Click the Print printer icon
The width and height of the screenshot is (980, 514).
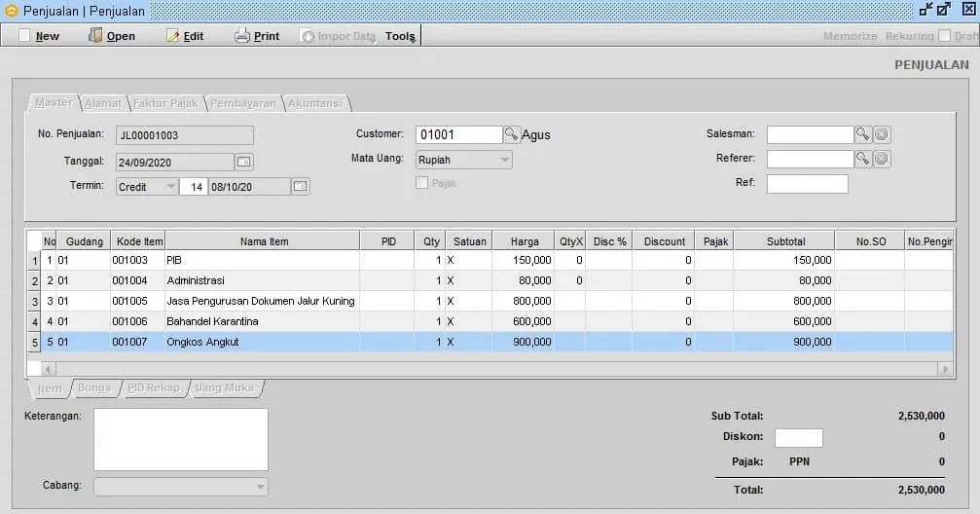(242, 36)
